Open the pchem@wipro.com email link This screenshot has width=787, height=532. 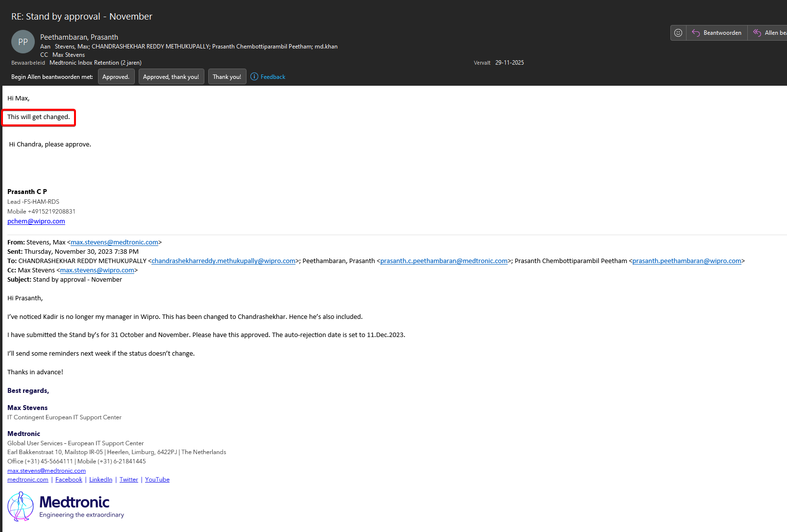(x=36, y=221)
